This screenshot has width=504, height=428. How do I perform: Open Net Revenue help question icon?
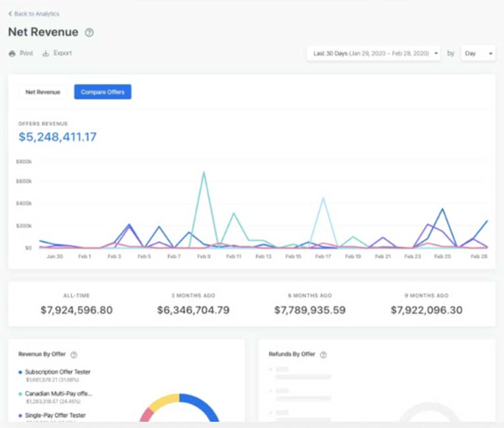point(89,33)
